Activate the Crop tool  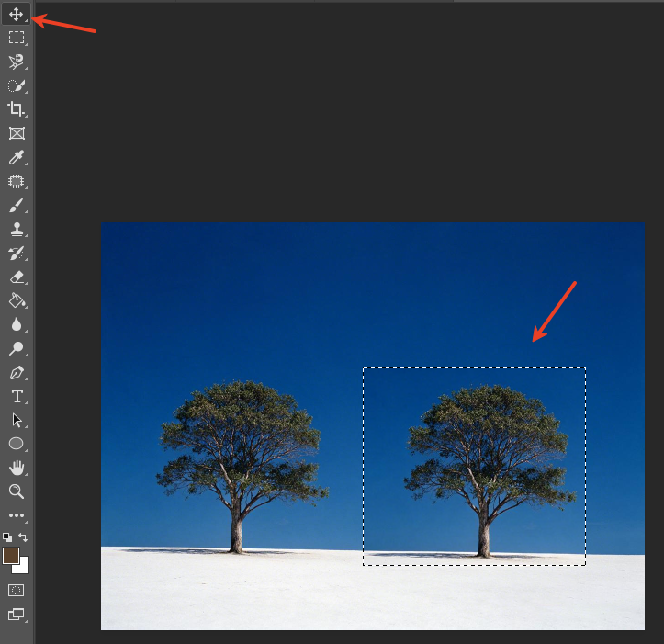pos(17,109)
